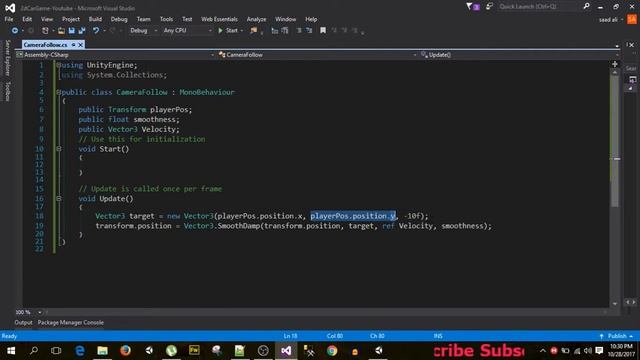Image resolution: width=640 pixels, height=360 pixels.
Task: Click the New Project toolbar icon
Action: (x=45, y=31)
